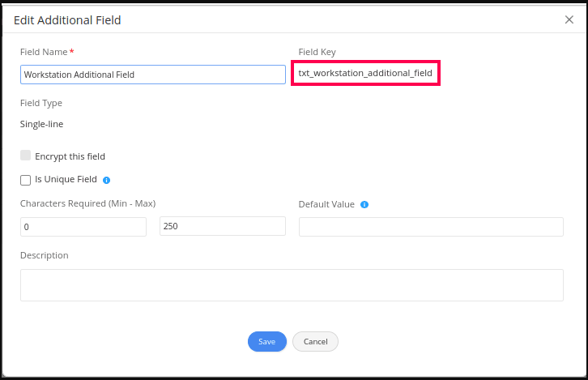Cancel editing the additional field

[x=315, y=341]
